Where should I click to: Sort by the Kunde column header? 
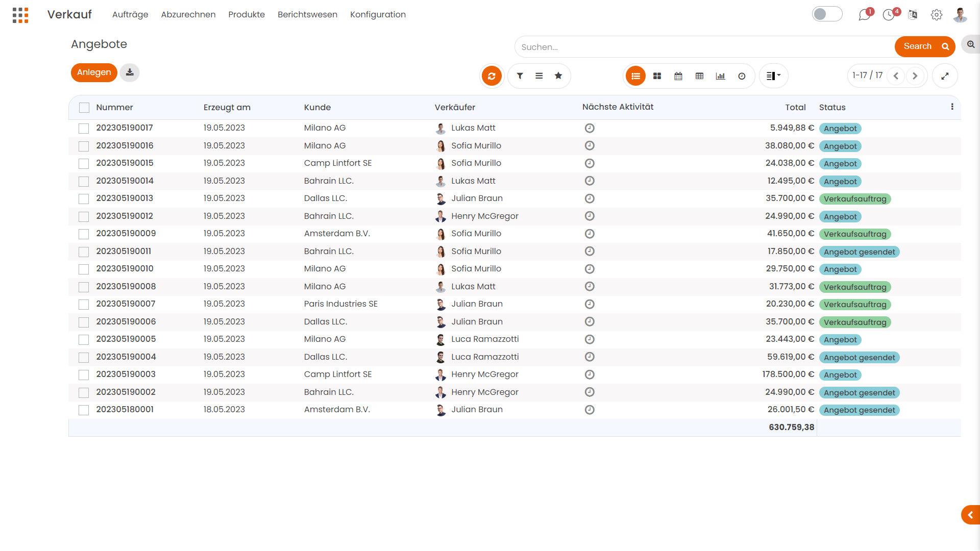click(317, 108)
